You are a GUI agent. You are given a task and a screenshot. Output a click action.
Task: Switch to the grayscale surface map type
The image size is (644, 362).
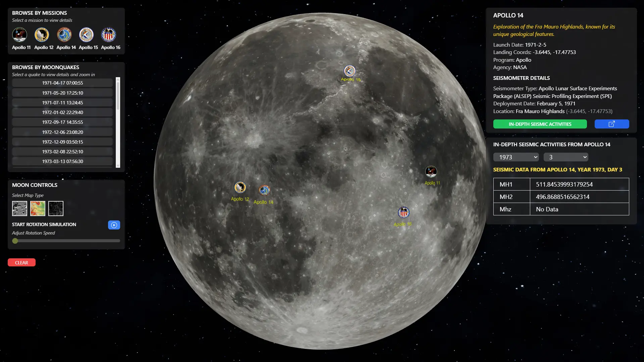pyautogui.click(x=19, y=208)
